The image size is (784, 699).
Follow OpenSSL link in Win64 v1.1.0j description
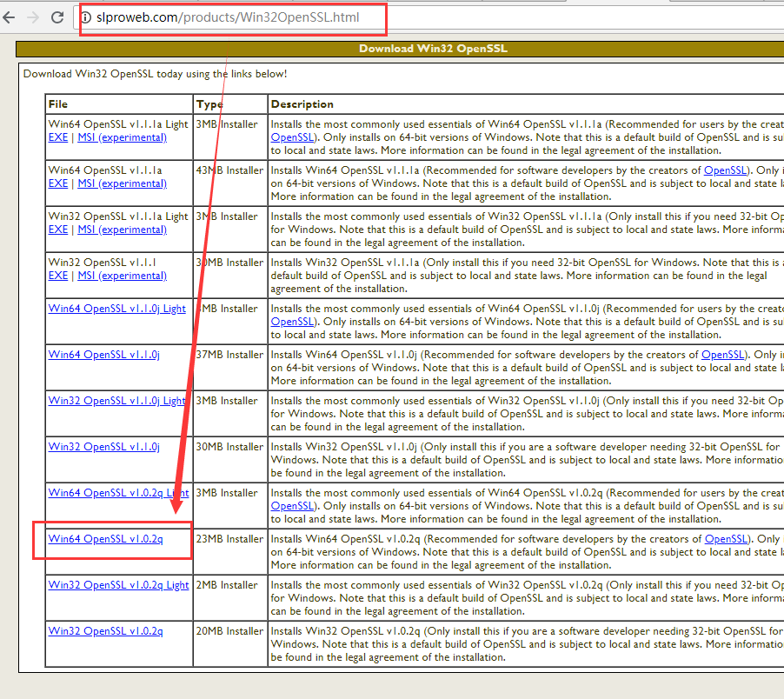(723, 355)
